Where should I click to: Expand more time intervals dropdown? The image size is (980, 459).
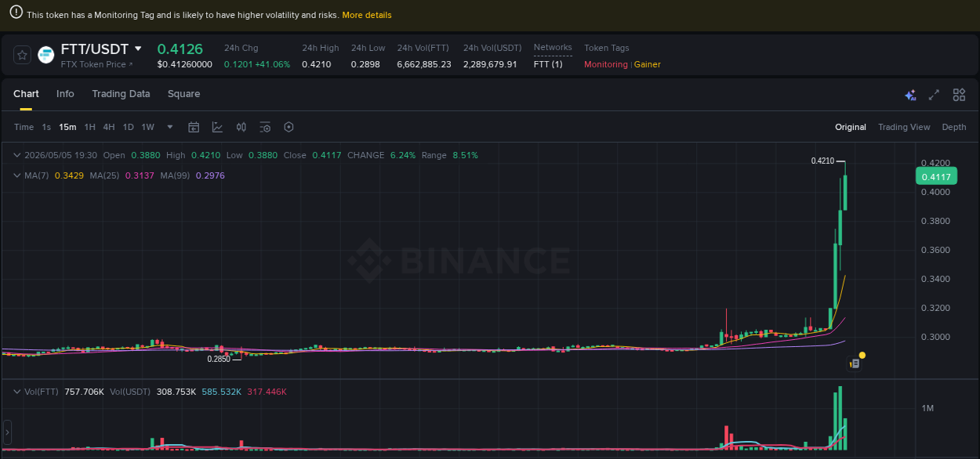point(170,127)
